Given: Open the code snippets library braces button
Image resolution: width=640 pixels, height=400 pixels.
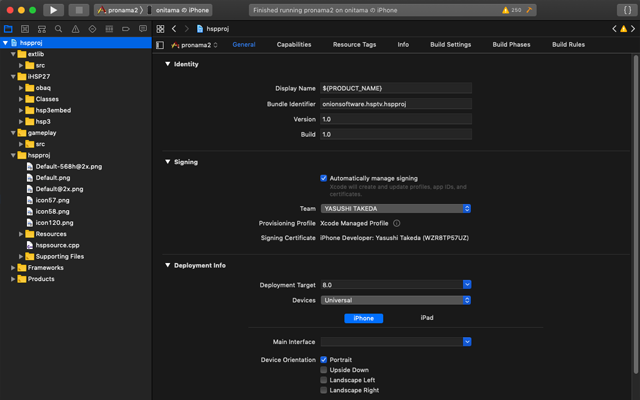Looking at the screenshot, I should pyautogui.click(x=627, y=10).
